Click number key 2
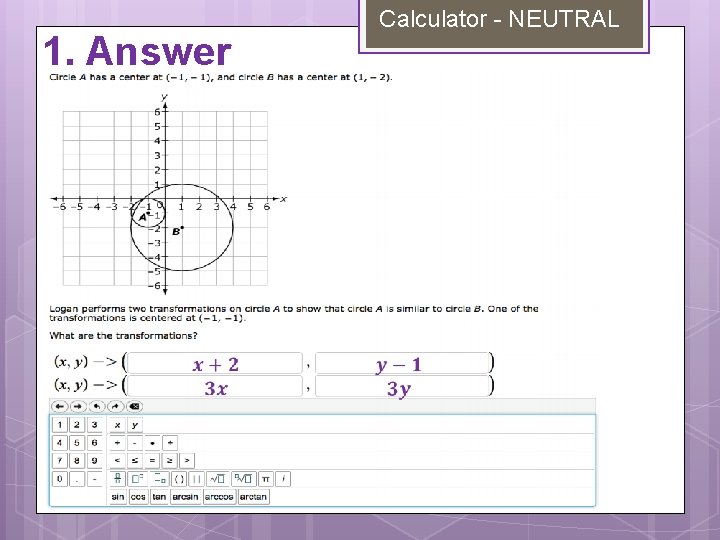This screenshot has height=540, width=720. 77,425
